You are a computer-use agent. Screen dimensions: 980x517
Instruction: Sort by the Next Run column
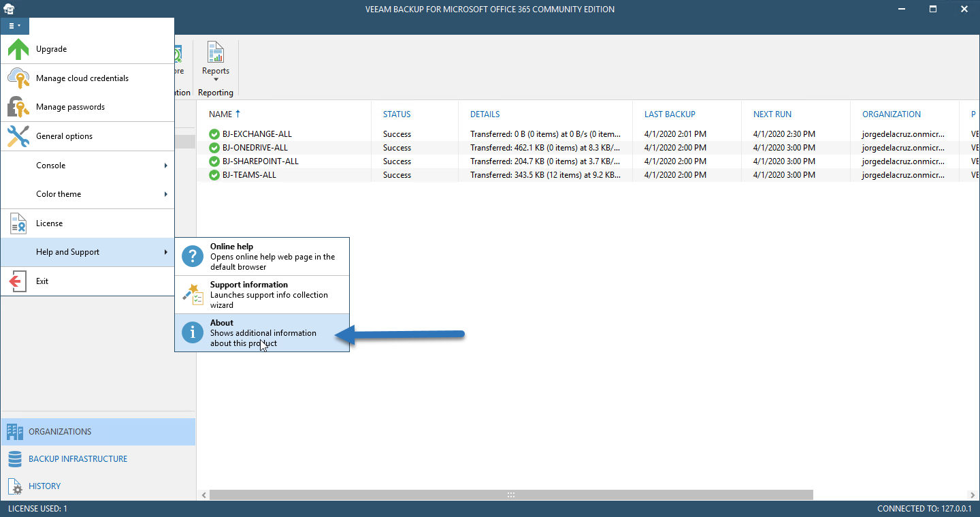pyautogui.click(x=772, y=114)
